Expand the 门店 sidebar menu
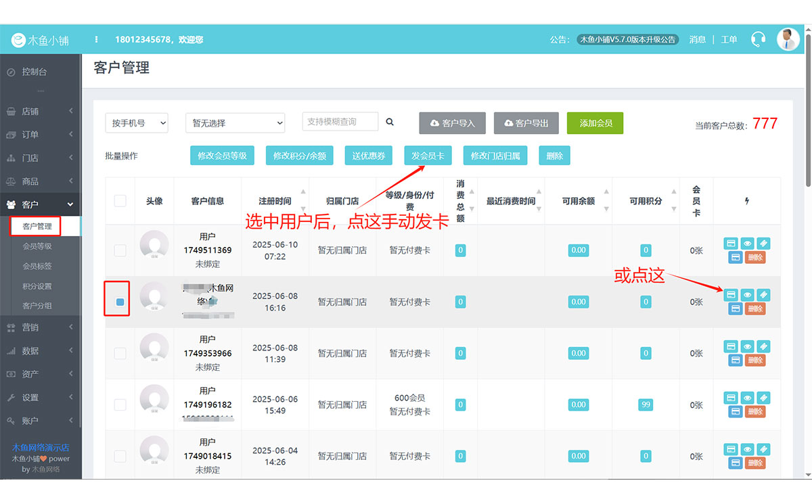The image size is (812, 504). (41, 158)
